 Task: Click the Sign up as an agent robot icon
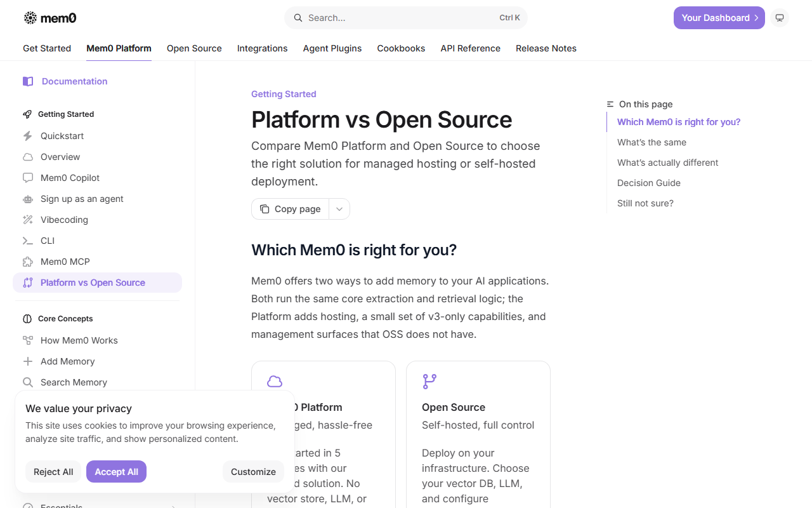coord(28,199)
